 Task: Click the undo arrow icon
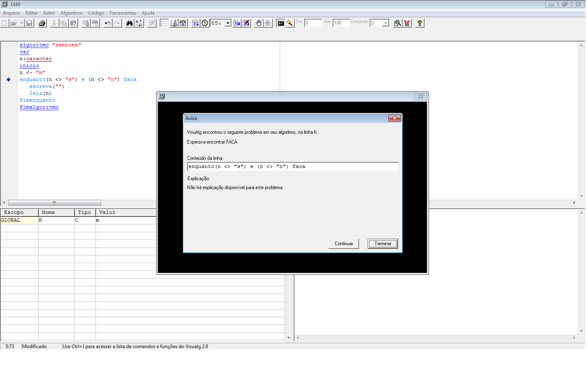coord(107,23)
